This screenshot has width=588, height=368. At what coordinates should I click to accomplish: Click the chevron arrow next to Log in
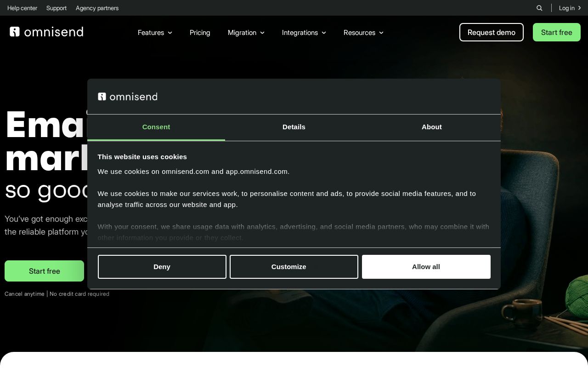580,8
